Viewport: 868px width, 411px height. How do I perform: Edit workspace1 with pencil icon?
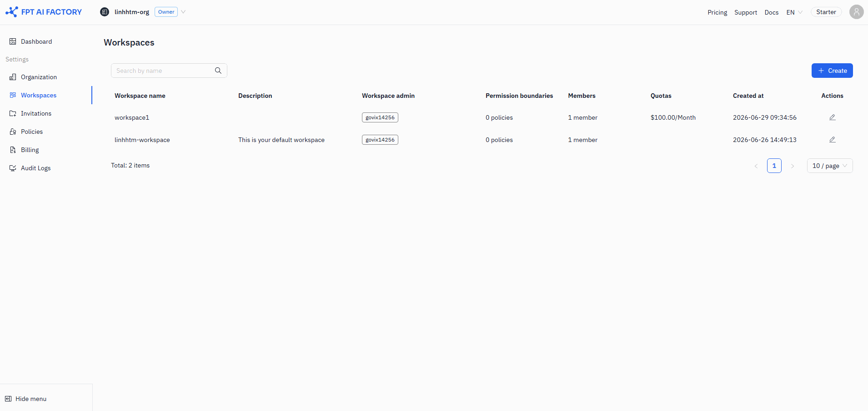click(x=832, y=117)
